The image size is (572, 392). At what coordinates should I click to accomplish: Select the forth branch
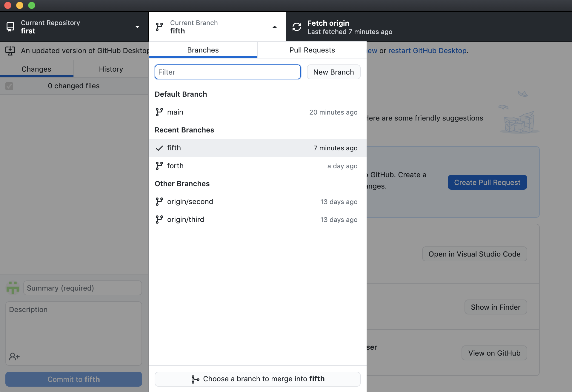257,166
